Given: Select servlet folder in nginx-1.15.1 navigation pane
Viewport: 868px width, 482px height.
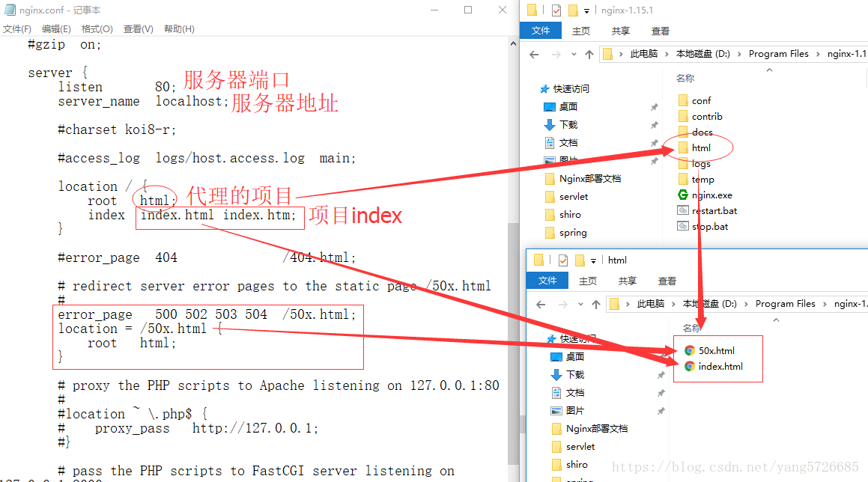Looking at the screenshot, I should tap(566, 196).
